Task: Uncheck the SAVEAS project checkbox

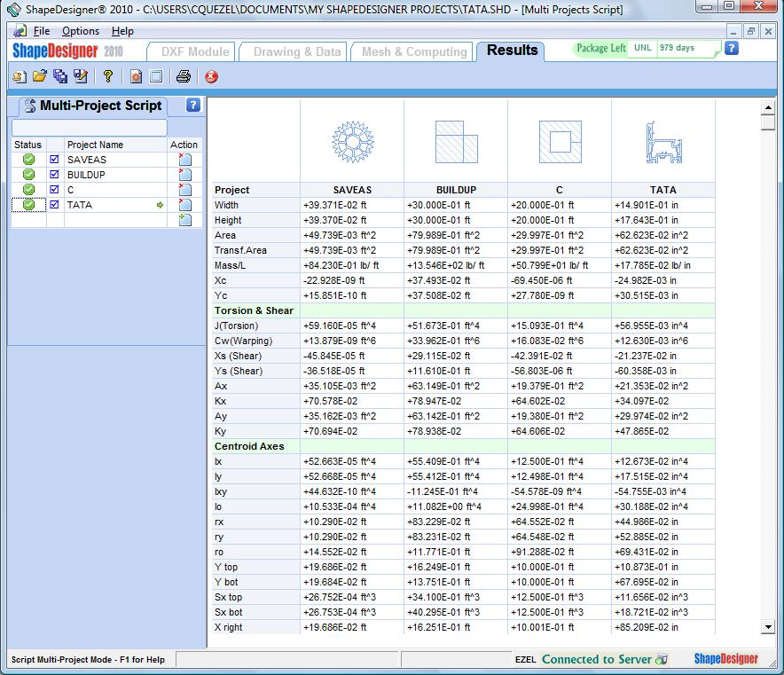Action: [x=54, y=160]
